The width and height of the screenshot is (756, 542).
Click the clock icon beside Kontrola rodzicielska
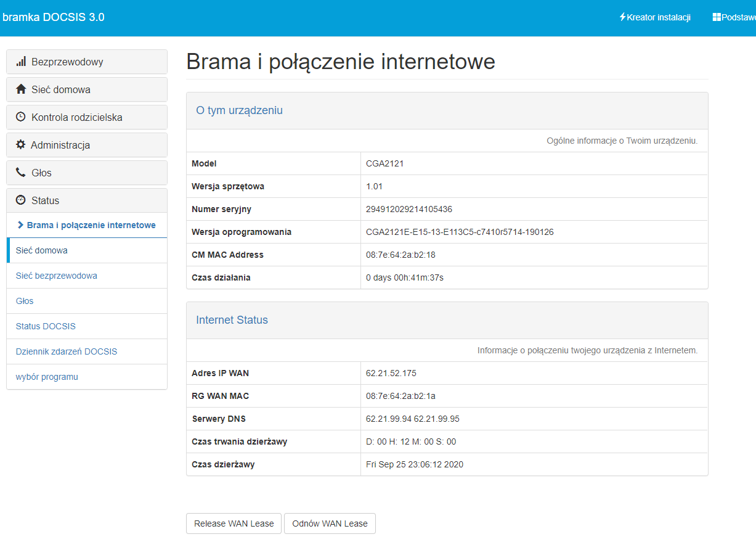point(21,117)
